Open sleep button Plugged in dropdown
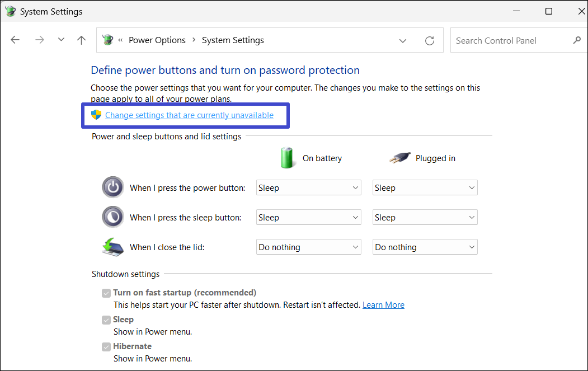This screenshot has height=371, width=588. (x=425, y=218)
